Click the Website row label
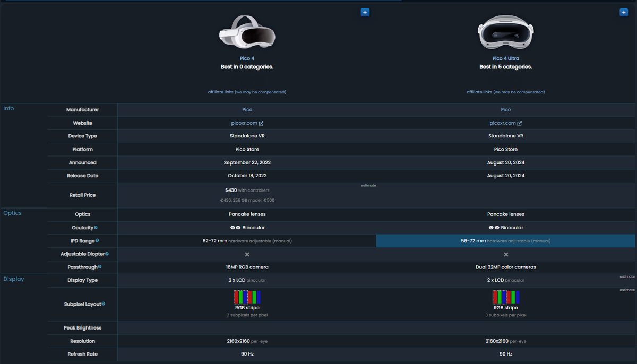The height and width of the screenshot is (364, 637). pos(82,123)
